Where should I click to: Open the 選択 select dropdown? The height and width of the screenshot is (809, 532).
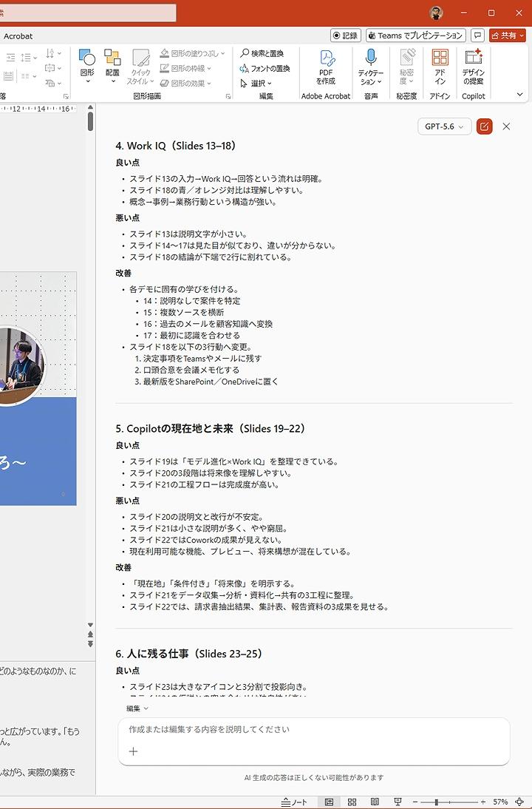coord(256,83)
